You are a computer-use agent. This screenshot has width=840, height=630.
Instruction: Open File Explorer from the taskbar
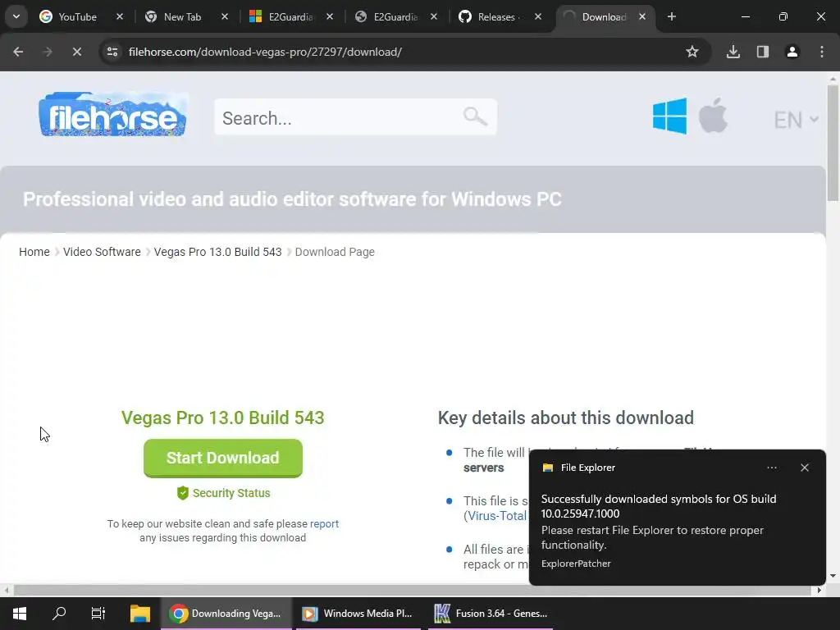click(x=140, y=614)
